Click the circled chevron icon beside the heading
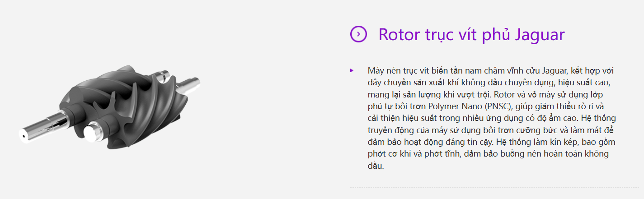This screenshot has height=199, width=644. tap(358, 34)
